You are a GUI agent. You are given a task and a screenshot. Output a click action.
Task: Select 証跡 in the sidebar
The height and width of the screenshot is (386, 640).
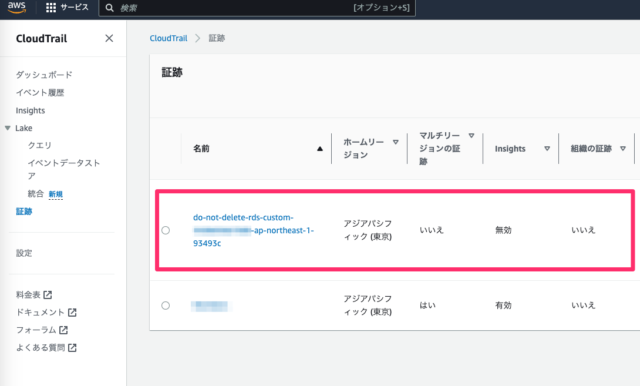(24, 211)
